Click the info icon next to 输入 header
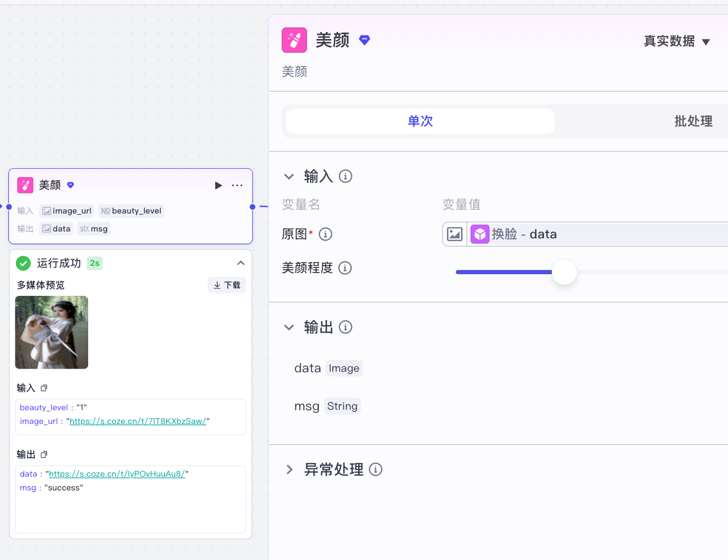Image resolution: width=728 pixels, height=560 pixels. coord(346,176)
